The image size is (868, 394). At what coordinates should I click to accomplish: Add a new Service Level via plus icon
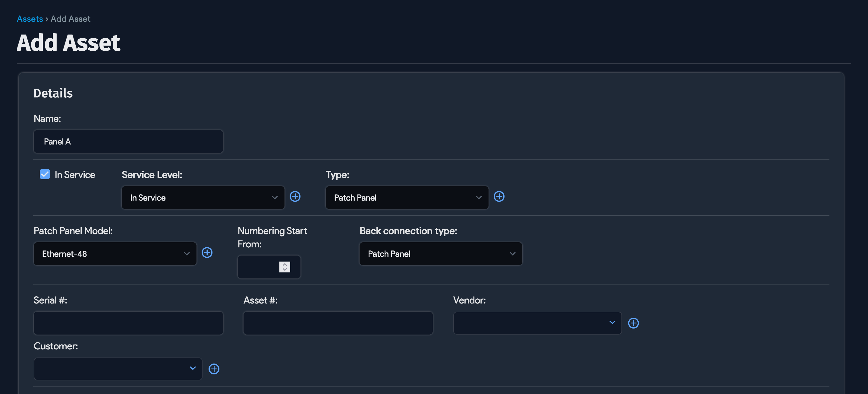pos(295,197)
